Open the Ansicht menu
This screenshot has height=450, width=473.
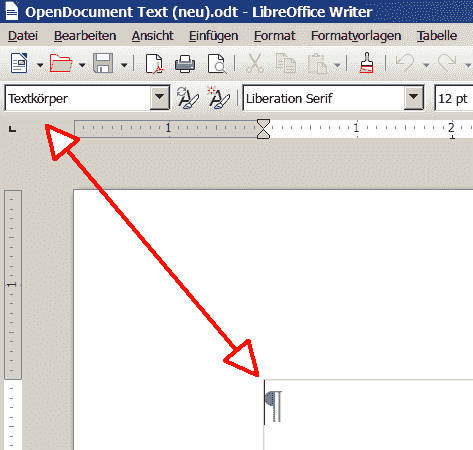[x=152, y=36]
